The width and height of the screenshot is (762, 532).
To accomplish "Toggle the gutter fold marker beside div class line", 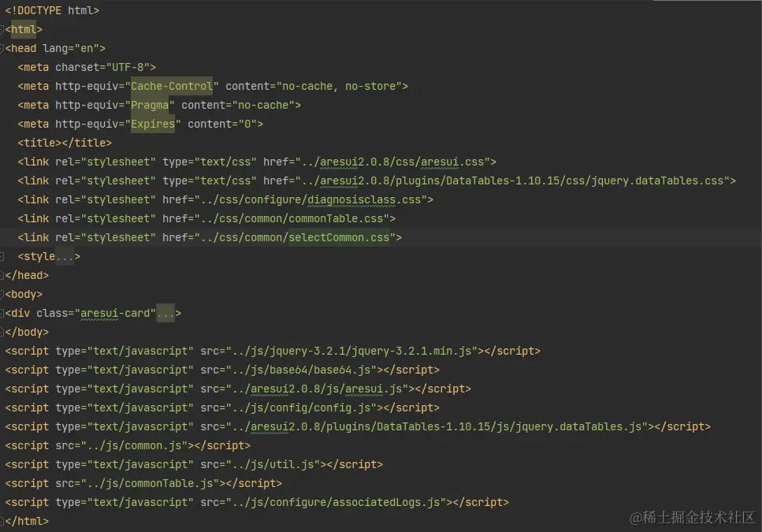I will 2,314.
